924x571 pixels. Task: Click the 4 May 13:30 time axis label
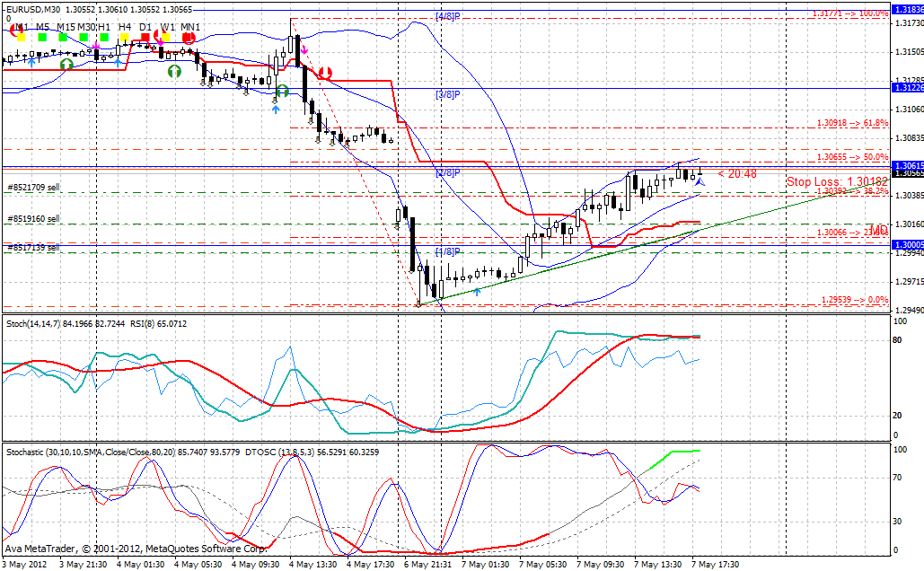click(x=312, y=565)
